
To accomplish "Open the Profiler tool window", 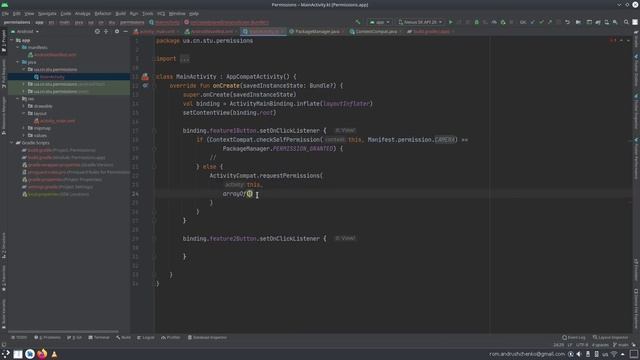I will [x=171, y=338].
